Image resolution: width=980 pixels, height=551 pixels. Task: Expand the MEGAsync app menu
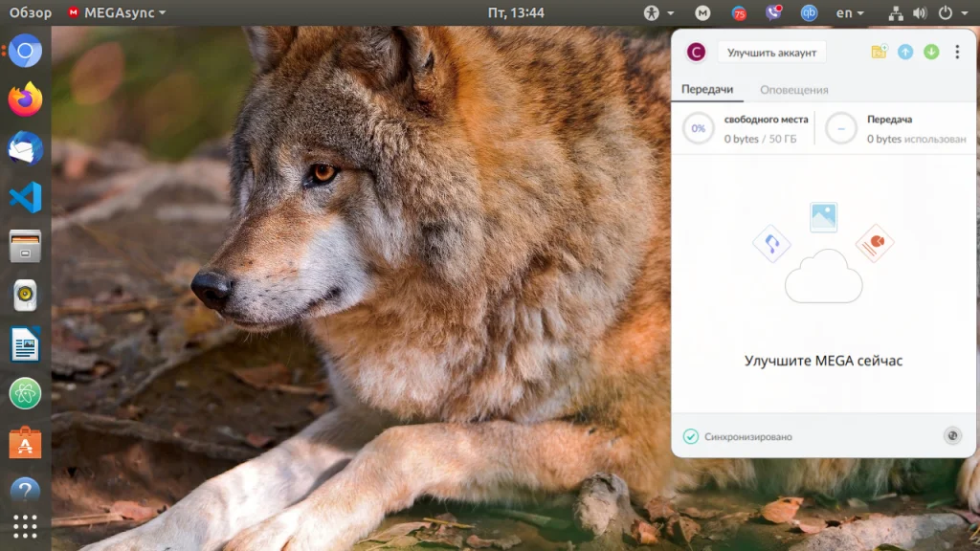coord(117,13)
